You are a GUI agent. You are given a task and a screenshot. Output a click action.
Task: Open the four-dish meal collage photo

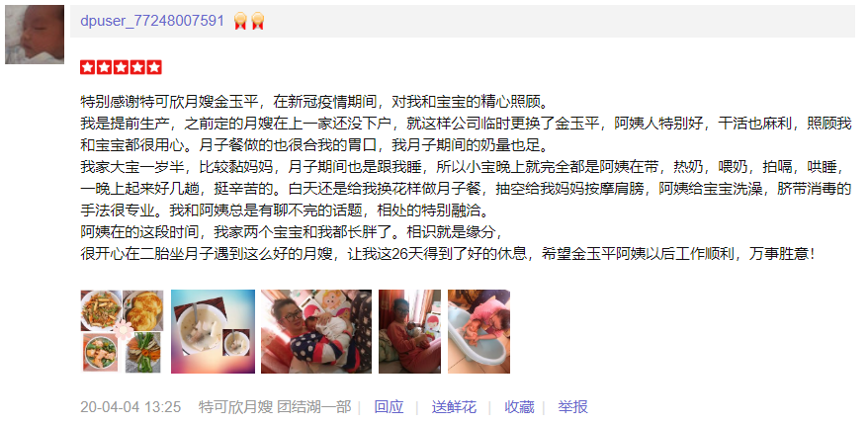click(122, 331)
